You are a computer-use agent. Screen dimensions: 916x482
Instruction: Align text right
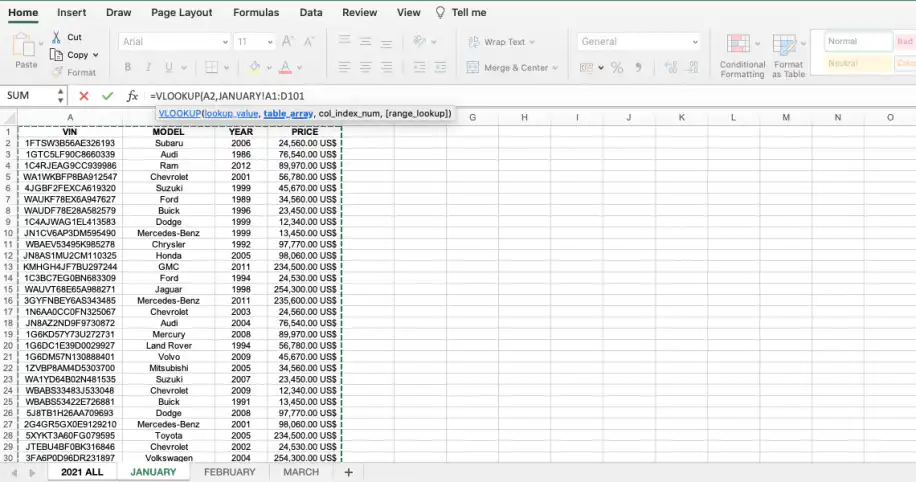pyautogui.click(x=386, y=67)
